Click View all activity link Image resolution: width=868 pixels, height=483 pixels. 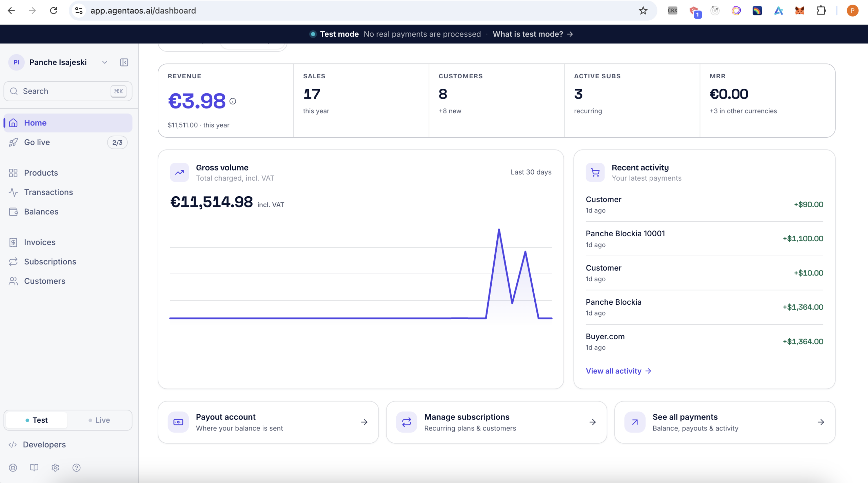coord(618,371)
